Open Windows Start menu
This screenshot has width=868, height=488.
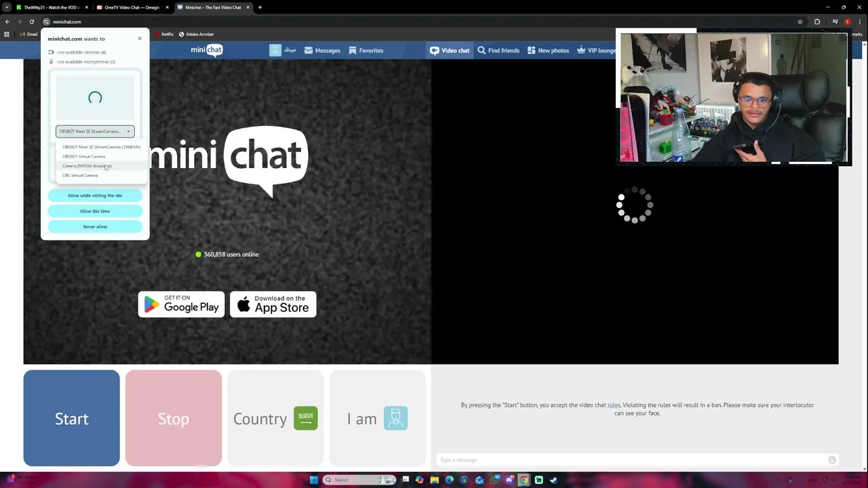click(313, 480)
